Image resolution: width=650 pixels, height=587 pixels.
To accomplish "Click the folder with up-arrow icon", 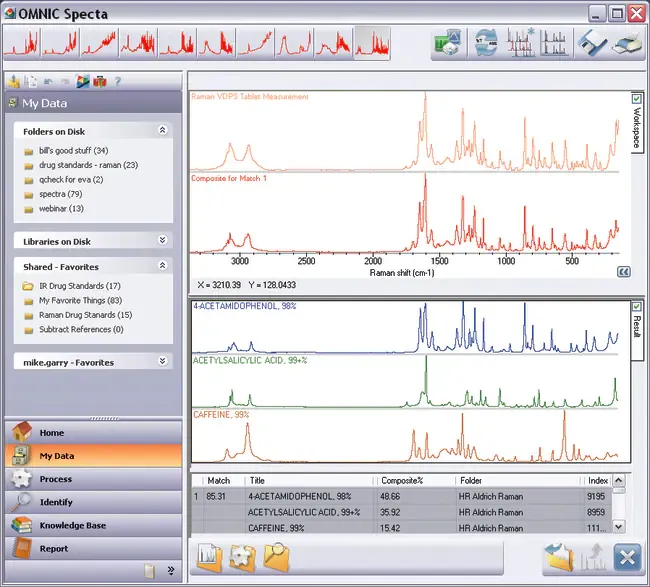I will click(x=14, y=82).
